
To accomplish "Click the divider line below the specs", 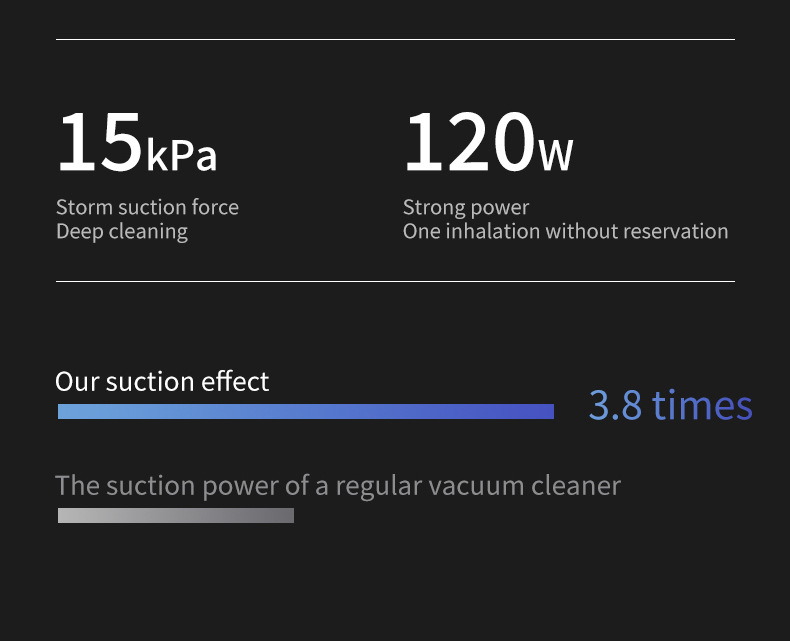I will point(395,282).
